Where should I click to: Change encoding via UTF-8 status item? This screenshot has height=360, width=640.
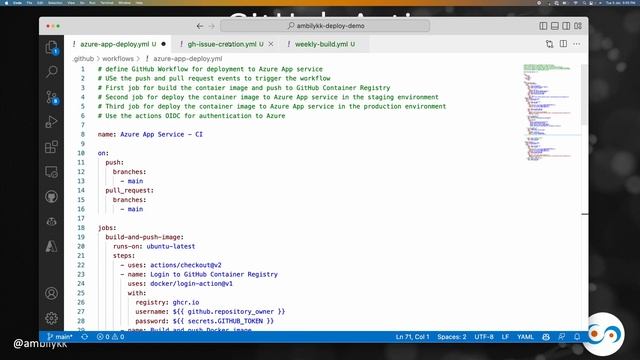pos(484,337)
